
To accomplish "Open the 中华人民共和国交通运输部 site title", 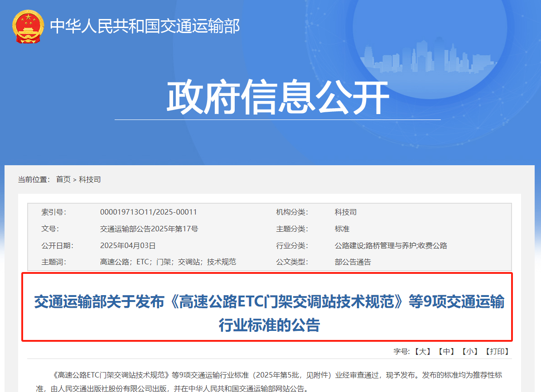I will click(145, 26).
